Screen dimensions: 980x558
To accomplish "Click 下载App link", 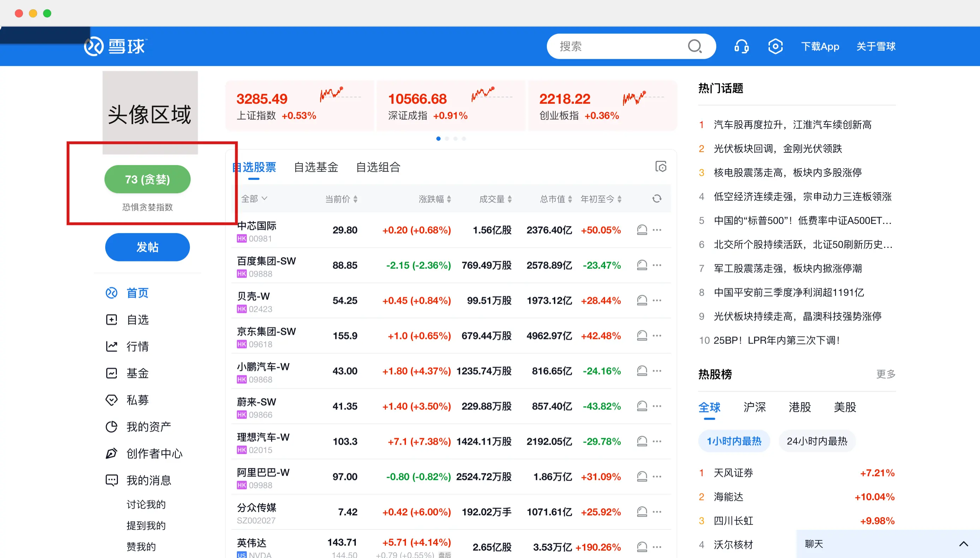I will [820, 46].
